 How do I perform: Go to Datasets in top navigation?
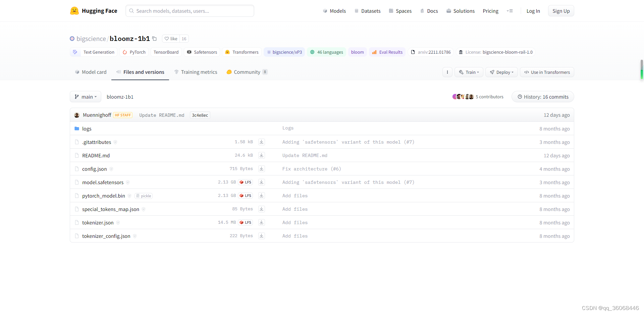[x=367, y=11]
